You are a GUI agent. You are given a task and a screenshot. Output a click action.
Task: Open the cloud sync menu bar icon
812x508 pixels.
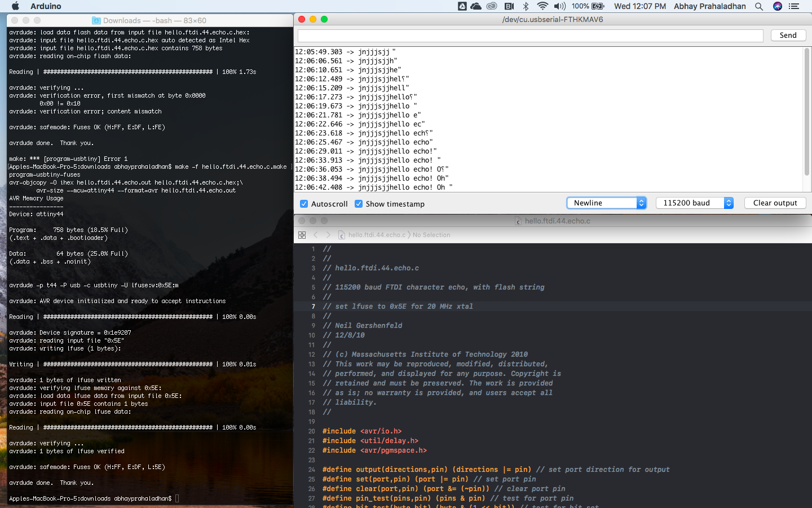click(476, 6)
